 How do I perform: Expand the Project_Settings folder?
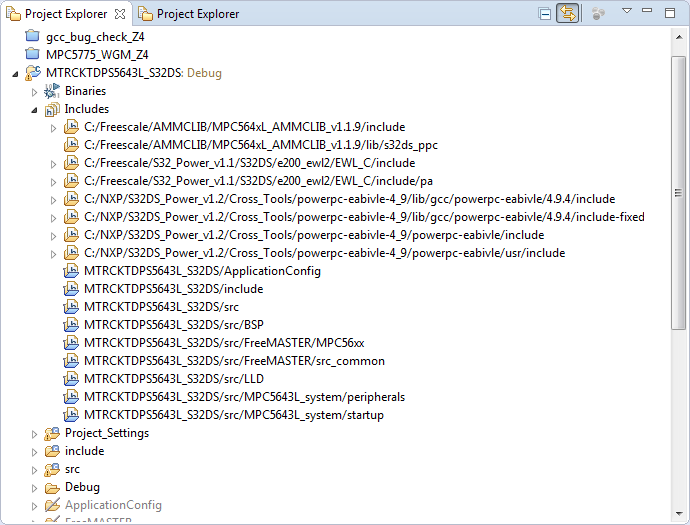pyautogui.click(x=34, y=434)
